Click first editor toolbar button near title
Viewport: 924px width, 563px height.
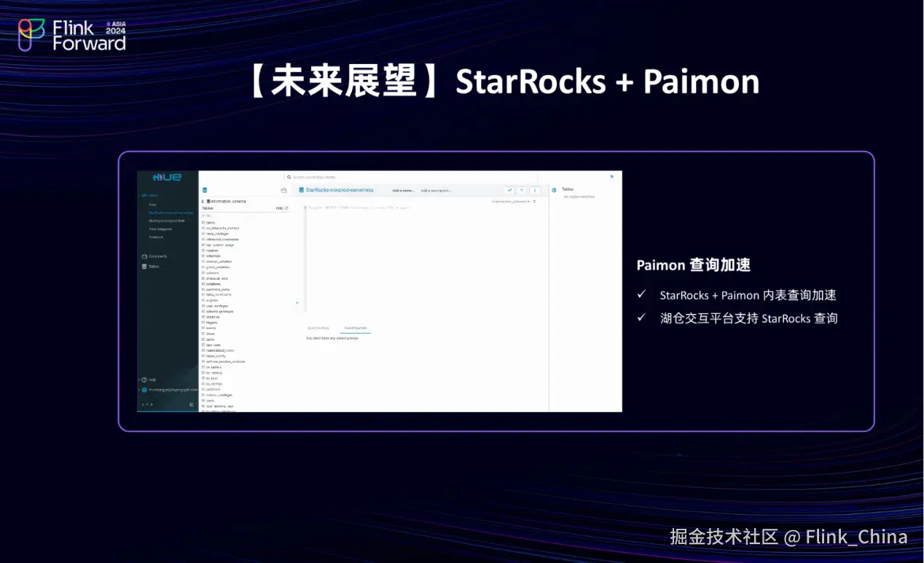coord(510,190)
